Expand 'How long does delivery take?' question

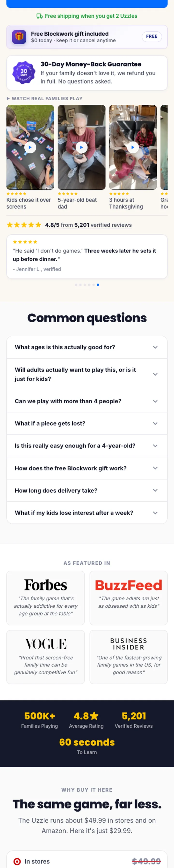click(x=87, y=490)
